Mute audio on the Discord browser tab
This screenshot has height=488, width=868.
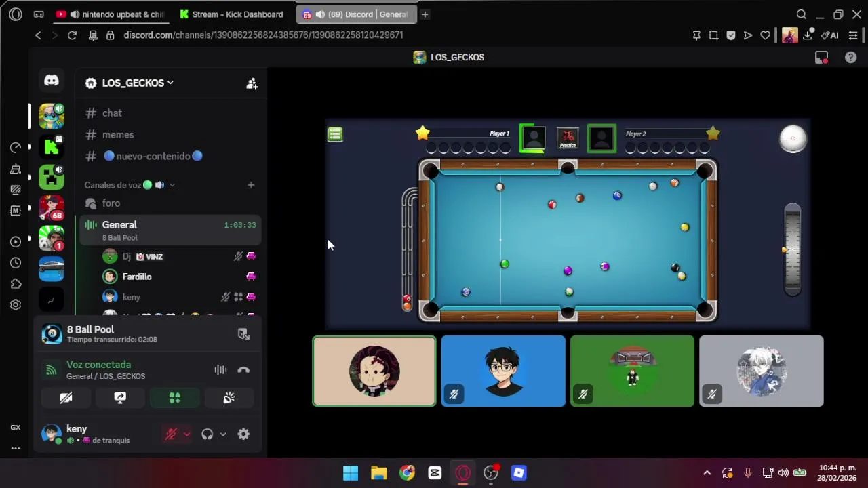(x=319, y=14)
